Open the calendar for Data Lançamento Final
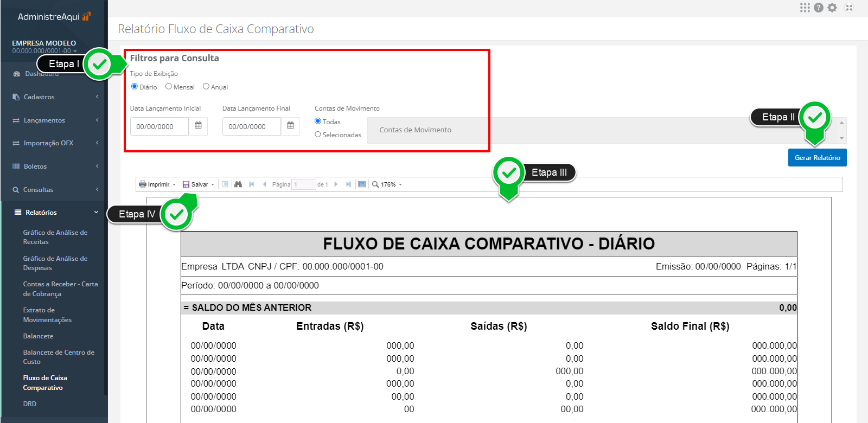This screenshot has height=423, width=868. point(290,126)
